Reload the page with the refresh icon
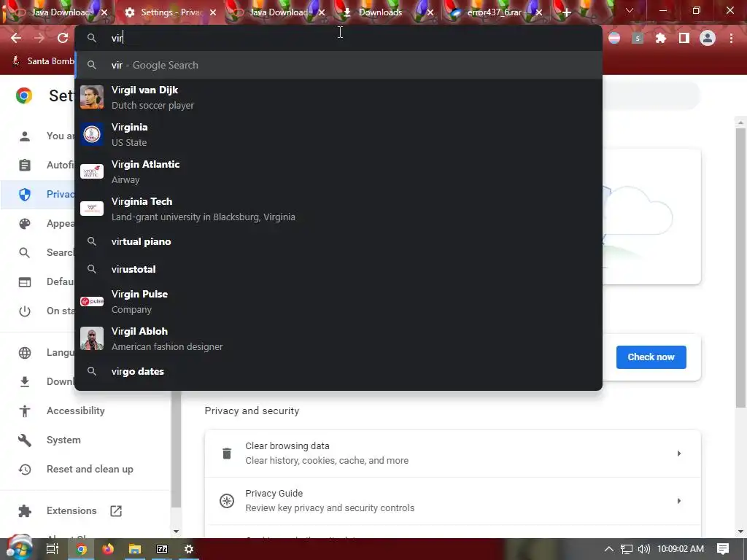 pyautogui.click(x=63, y=38)
